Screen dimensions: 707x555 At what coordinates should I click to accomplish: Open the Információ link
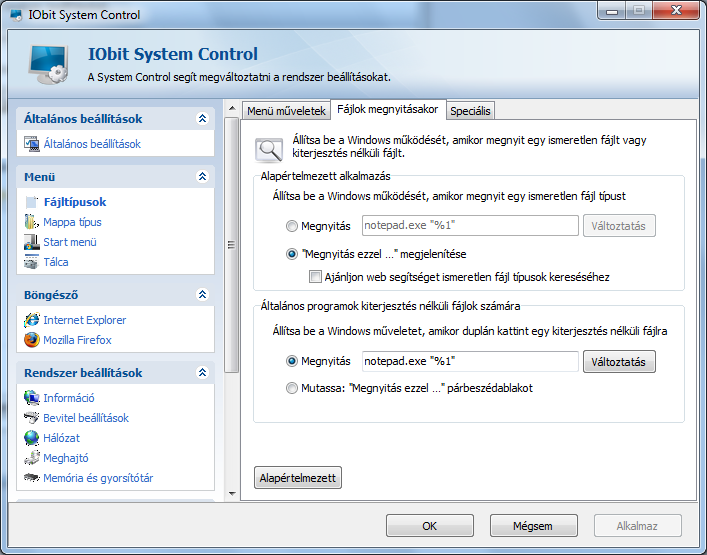pyautogui.click(x=69, y=398)
